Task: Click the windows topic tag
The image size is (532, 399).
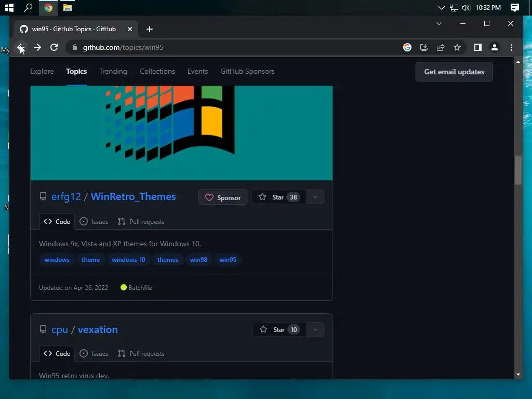Action: [x=57, y=260]
